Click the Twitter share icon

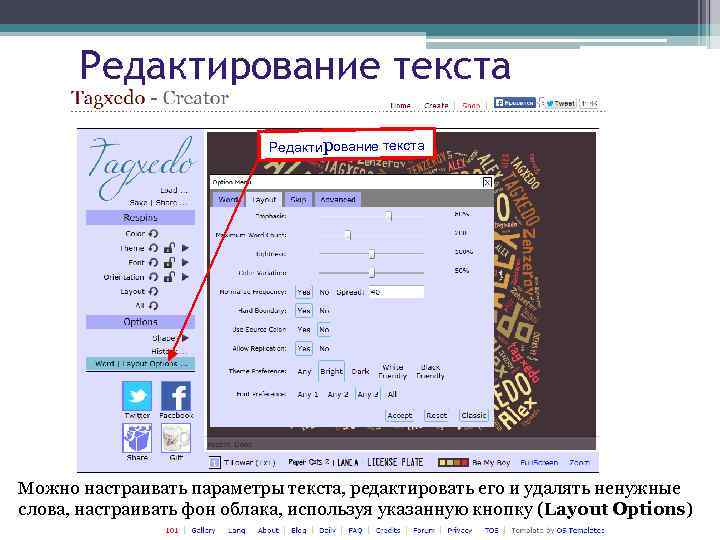[x=137, y=396]
